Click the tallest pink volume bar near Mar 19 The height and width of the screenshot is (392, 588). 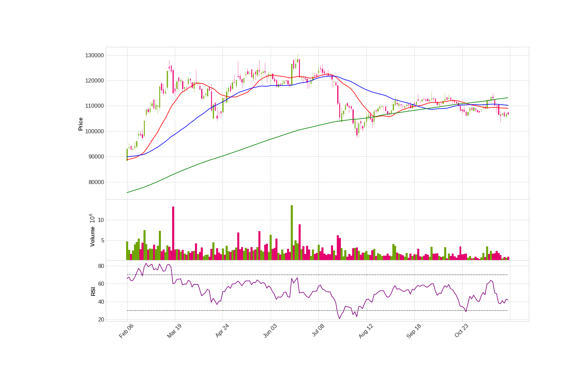(x=173, y=233)
